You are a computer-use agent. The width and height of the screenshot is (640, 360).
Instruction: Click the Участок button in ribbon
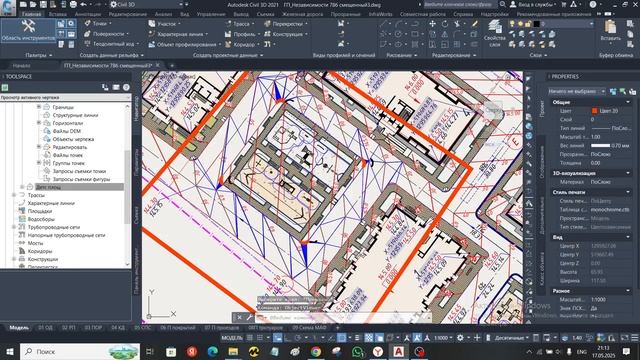[x=164, y=24]
